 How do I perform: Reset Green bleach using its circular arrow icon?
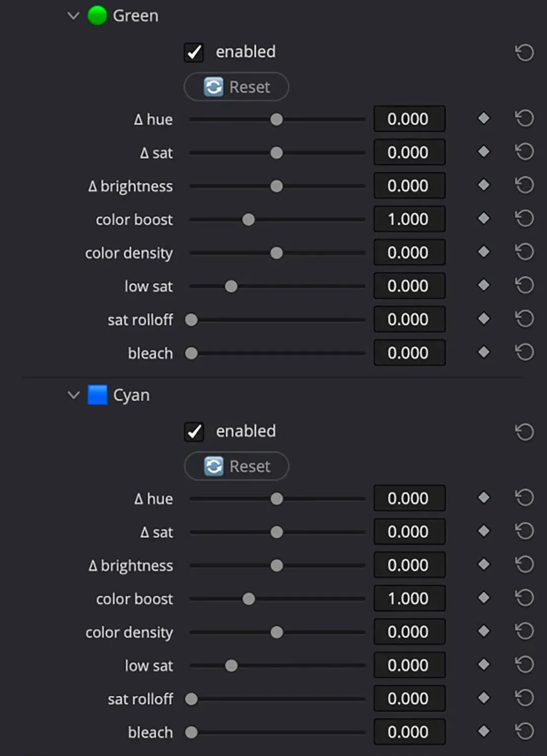click(x=524, y=352)
